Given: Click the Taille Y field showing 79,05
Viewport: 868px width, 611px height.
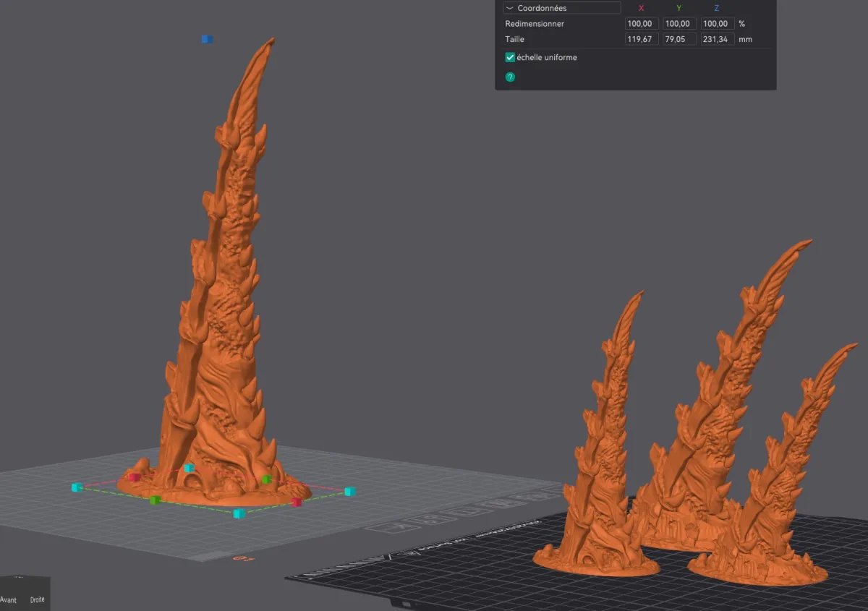Looking at the screenshot, I should pos(680,39).
